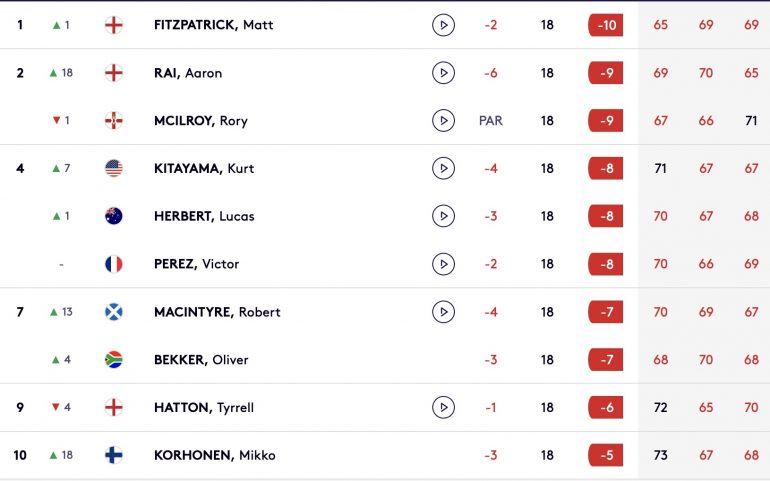Click the play icon for Tyrrell Hatton
The height and width of the screenshot is (481, 770).
point(443,407)
